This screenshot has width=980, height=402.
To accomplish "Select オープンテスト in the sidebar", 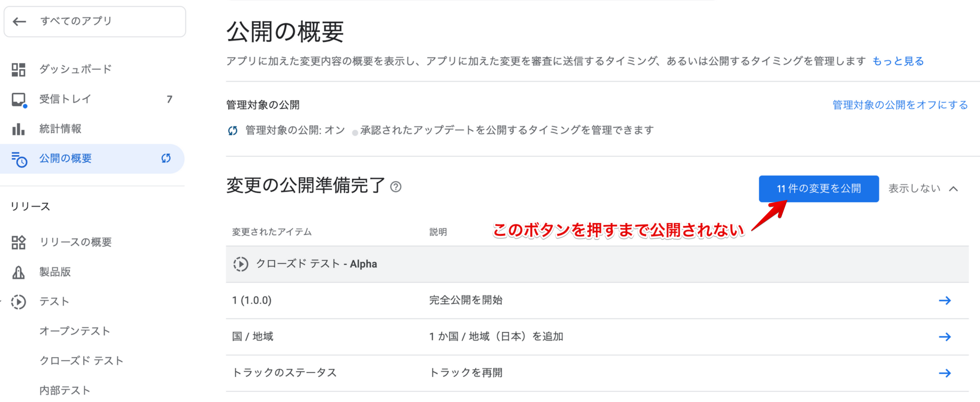I will tap(75, 331).
